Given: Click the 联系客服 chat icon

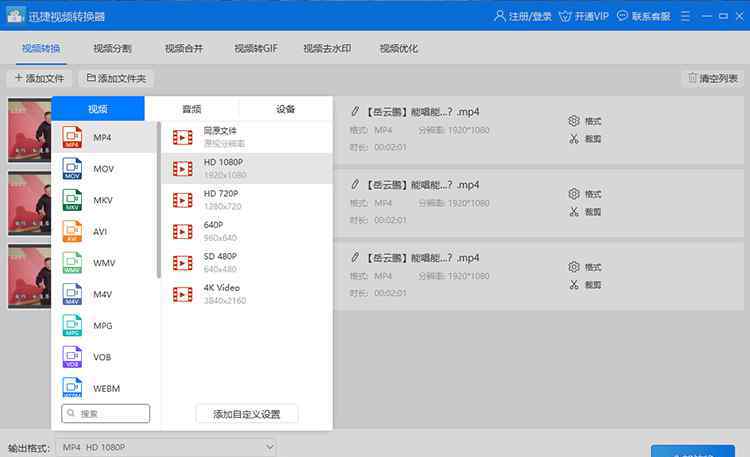Looking at the screenshot, I should point(622,16).
